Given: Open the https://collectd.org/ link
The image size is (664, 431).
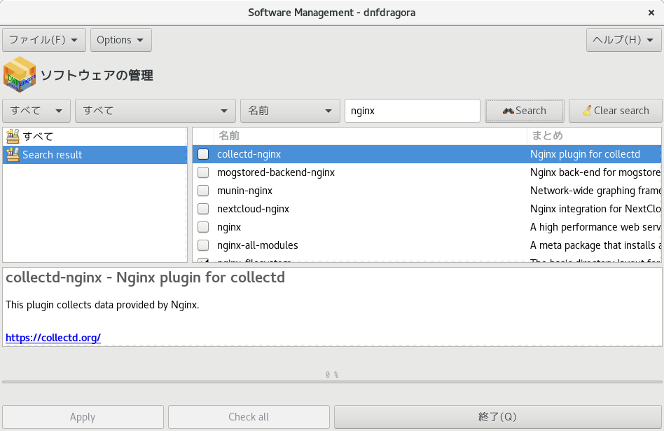Looking at the screenshot, I should click(53, 337).
